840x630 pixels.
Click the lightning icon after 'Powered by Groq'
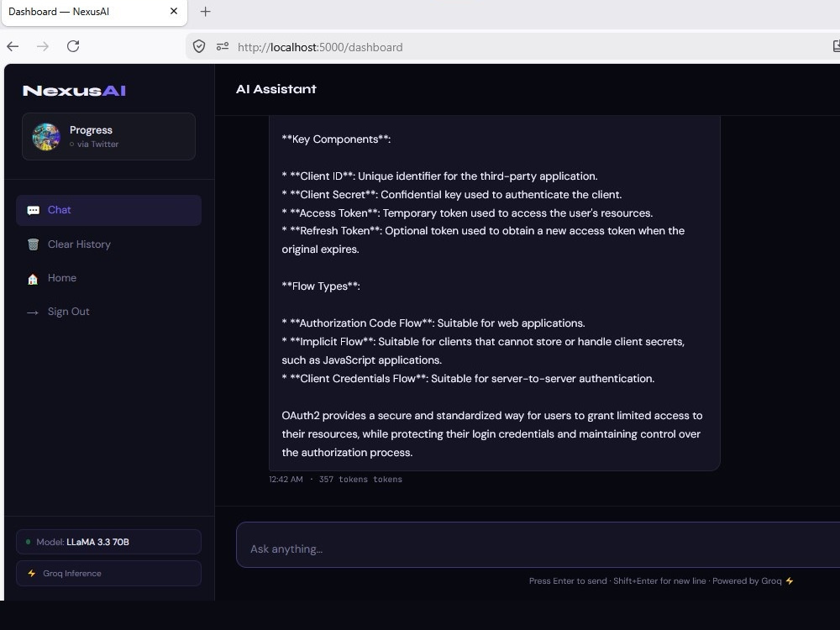click(790, 580)
